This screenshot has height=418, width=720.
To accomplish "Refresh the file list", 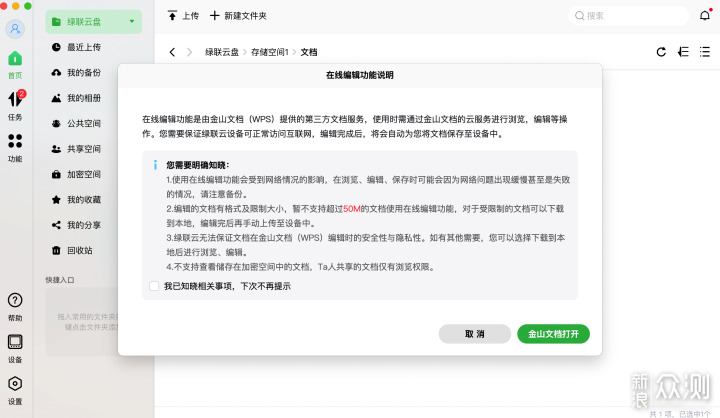I will click(661, 52).
